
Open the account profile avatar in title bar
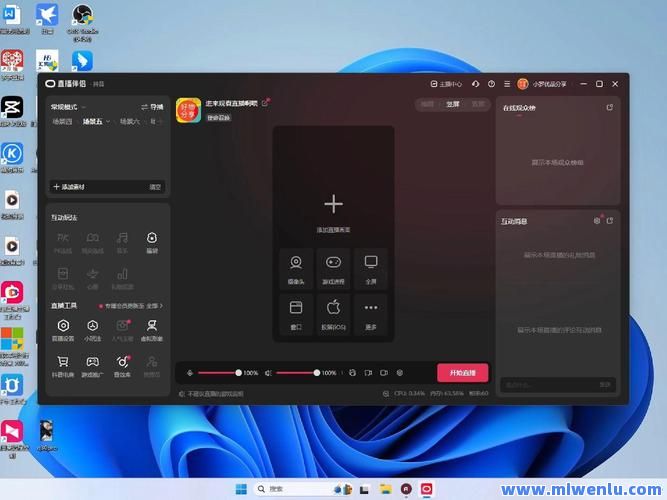coord(523,84)
